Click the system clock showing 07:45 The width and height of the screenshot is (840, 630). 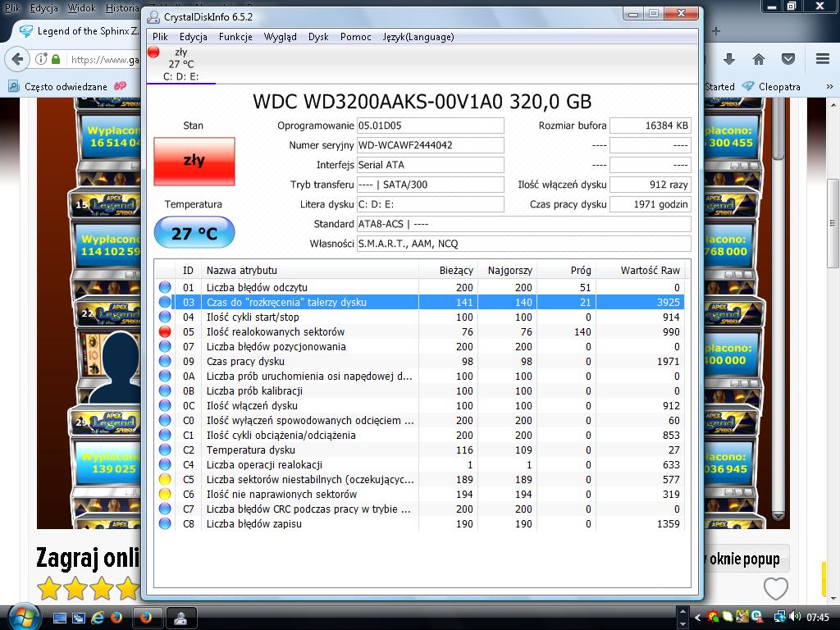point(818,617)
